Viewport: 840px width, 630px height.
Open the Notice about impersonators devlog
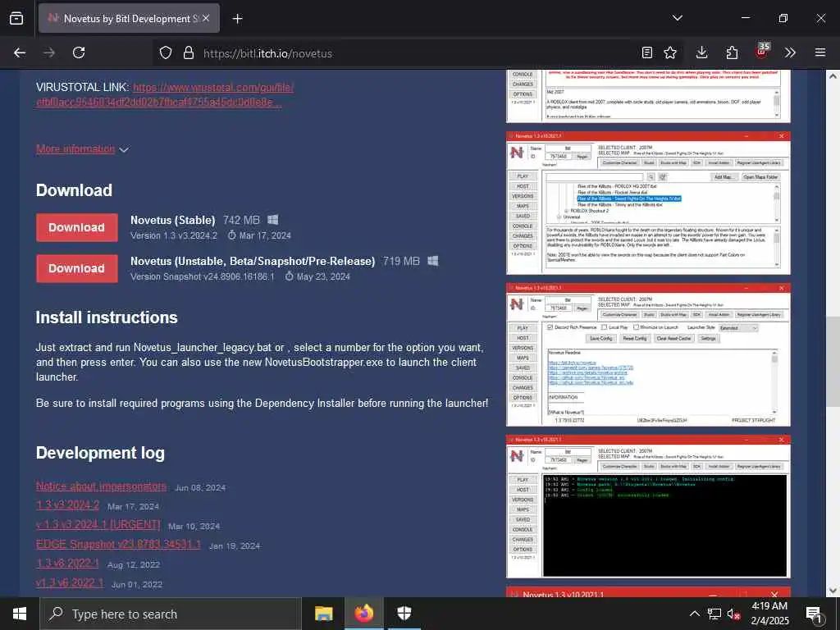coord(101,486)
